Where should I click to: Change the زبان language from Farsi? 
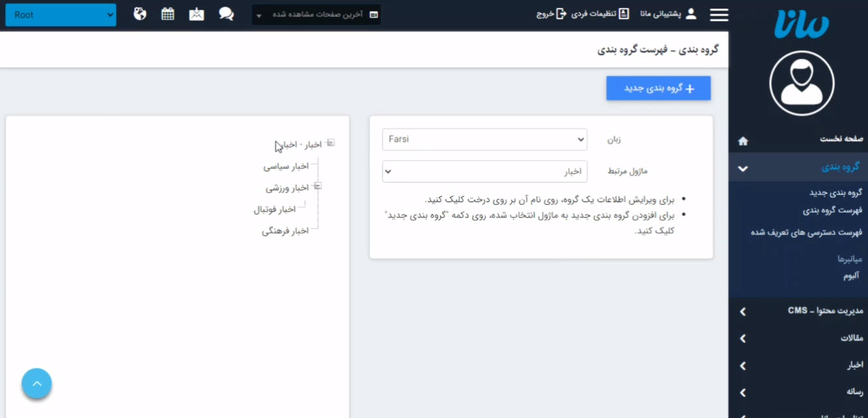click(x=484, y=139)
